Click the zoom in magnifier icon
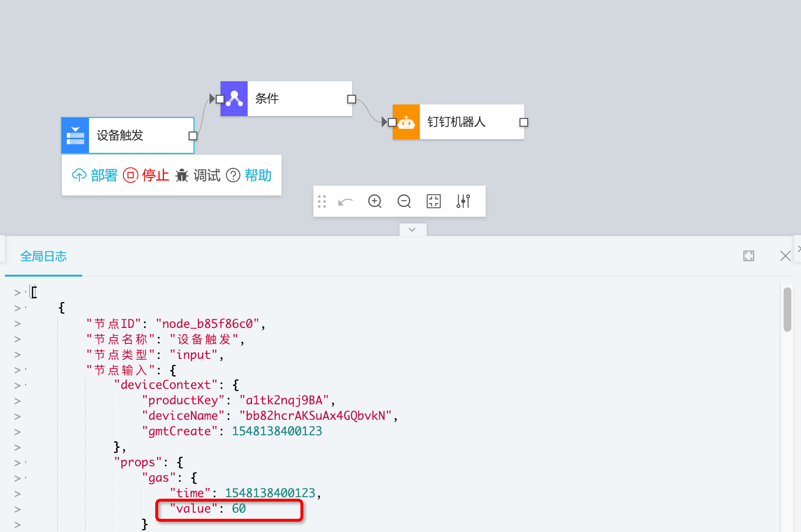 [x=375, y=201]
